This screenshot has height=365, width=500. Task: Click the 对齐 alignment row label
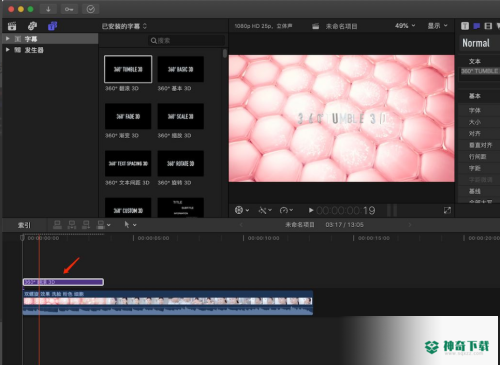tap(475, 133)
